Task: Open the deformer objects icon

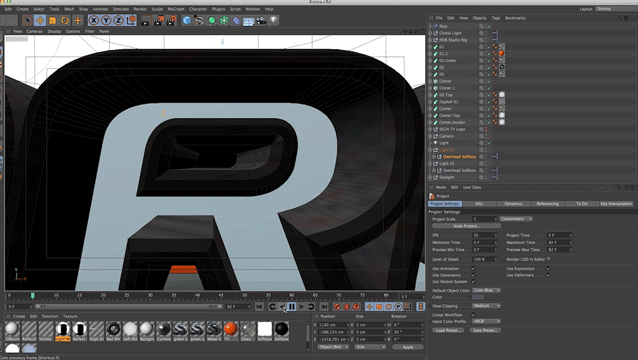Action: click(236, 20)
